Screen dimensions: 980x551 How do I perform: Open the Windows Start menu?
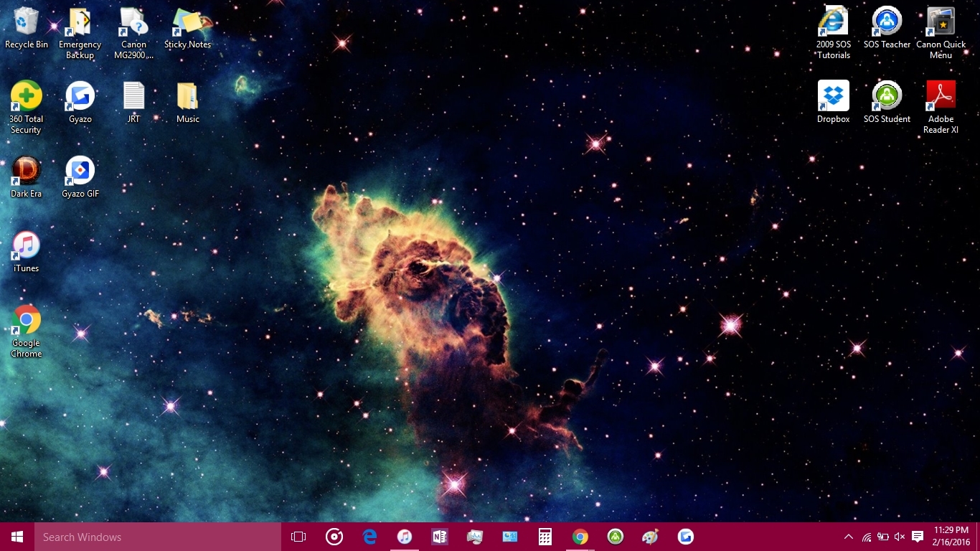17,537
